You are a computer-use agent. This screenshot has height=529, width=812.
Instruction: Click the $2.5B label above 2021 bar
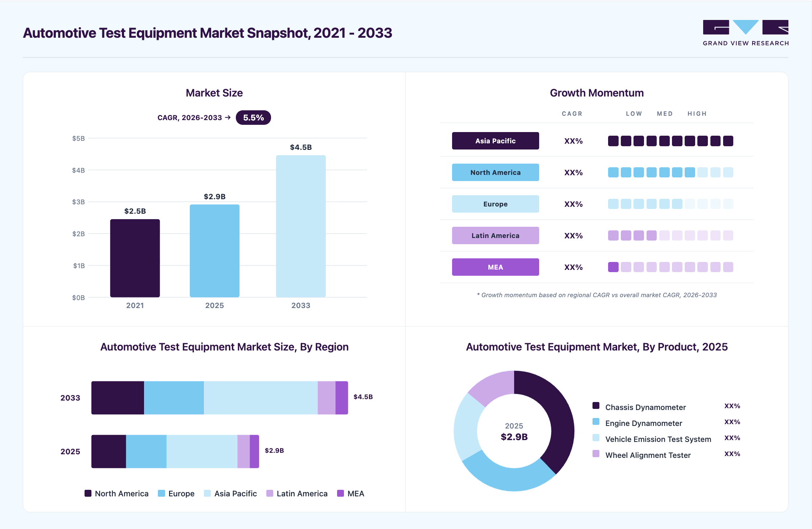point(135,211)
